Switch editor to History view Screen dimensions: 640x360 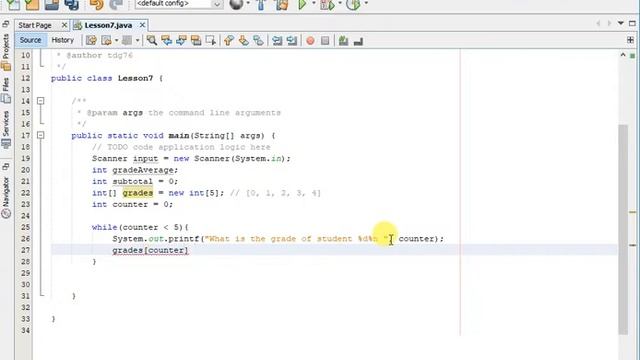point(62,40)
